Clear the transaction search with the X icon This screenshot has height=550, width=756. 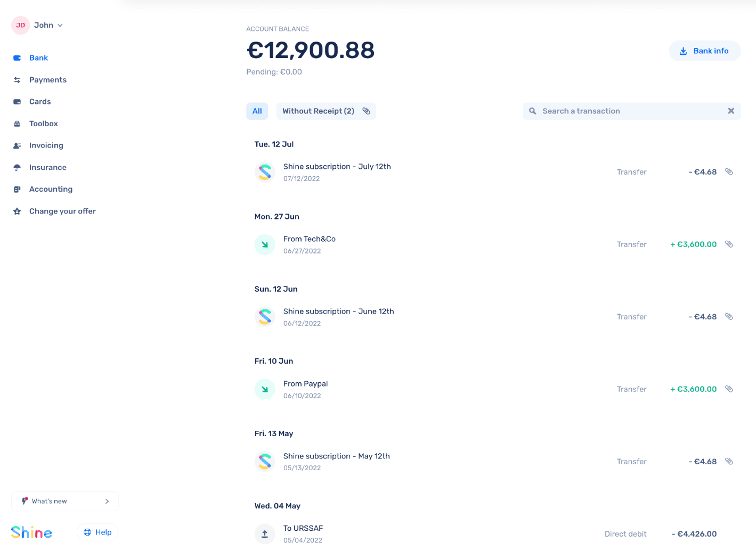(731, 111)
